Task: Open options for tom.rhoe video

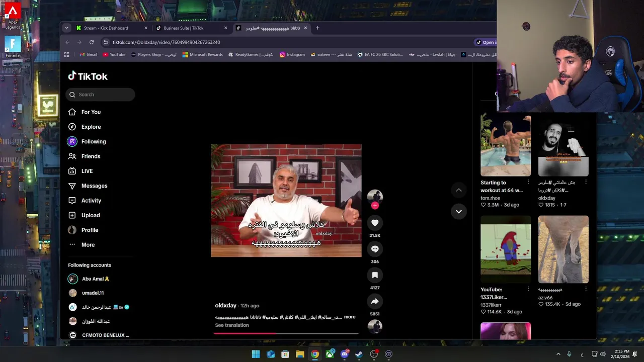Action: pos(528,182)
